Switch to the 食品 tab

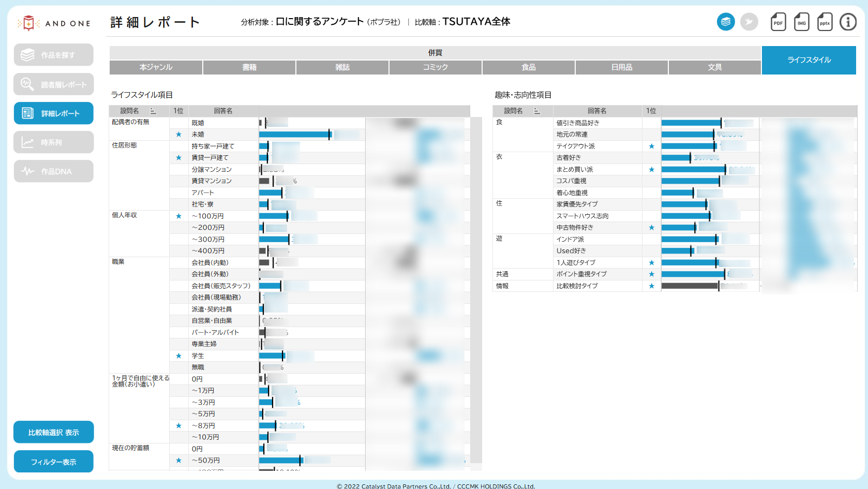pyautogui.click(x=529, y=67)
